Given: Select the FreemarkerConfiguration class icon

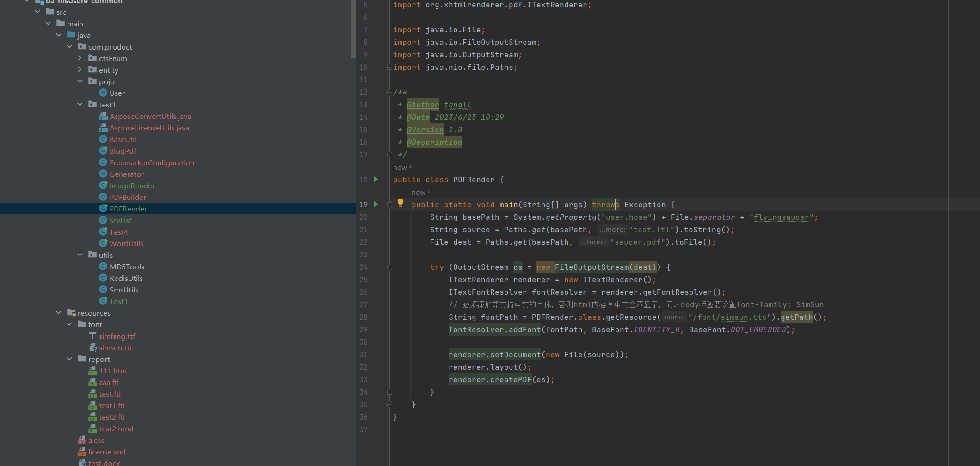Looking at the screenshot, I should coord(103,162).
